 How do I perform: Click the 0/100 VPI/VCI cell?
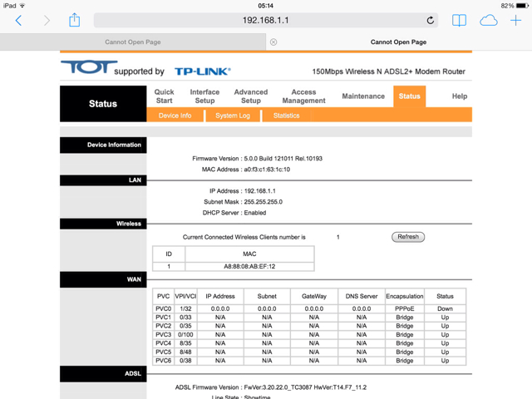(185, 334)
